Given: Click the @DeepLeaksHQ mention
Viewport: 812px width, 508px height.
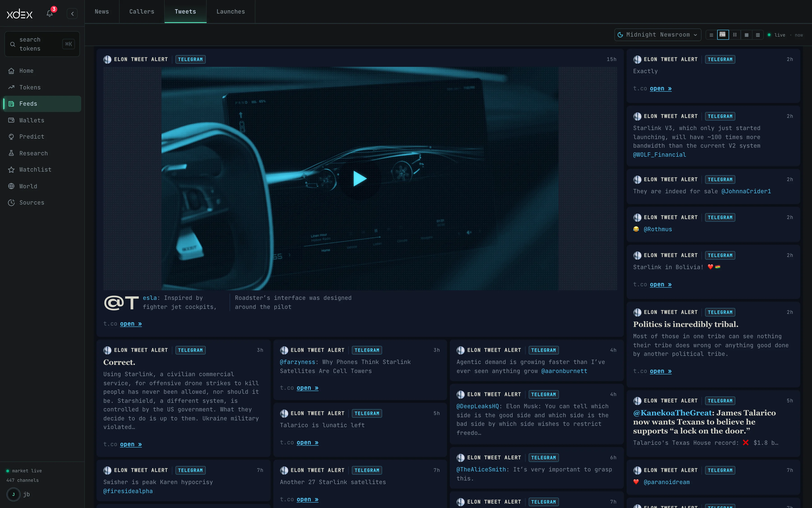Looking at the screenshot, I should (478, 407).
